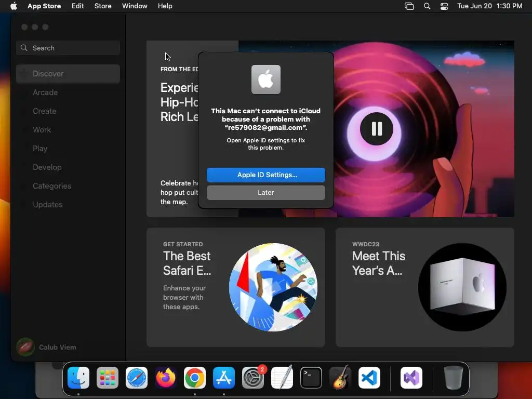Open the Help menu
The image size is (532, 399).
coord(165,6)
